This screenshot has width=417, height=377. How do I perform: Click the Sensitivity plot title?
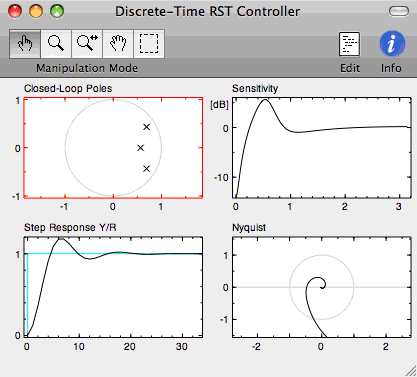pos(255,88)
